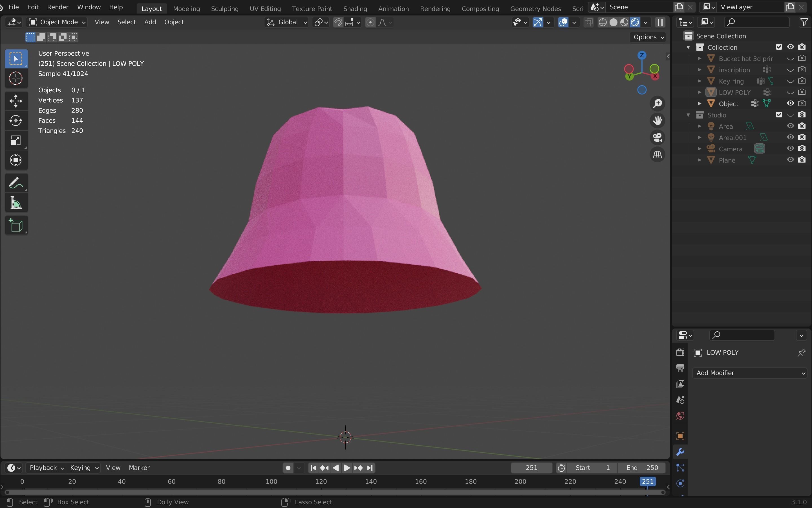Expand the LOW POLY outliner item
Image resolution: width=812 pixels, height=508 pixels.
(699, 92)
